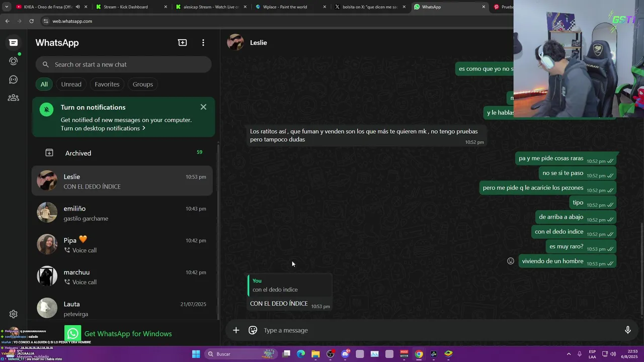The width and height of the screenshot is (644, 362).
Task: Click the ESP LAA language indicator
Action: coord(593,354)
